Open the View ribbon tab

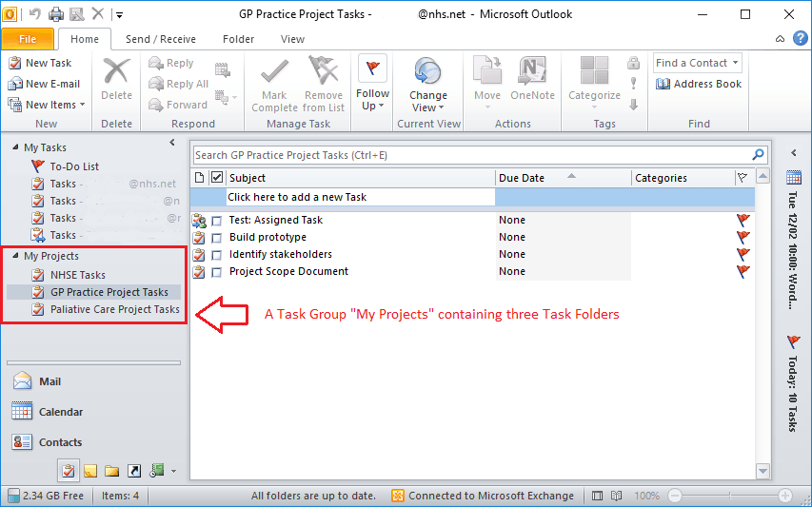coord(292,39)
